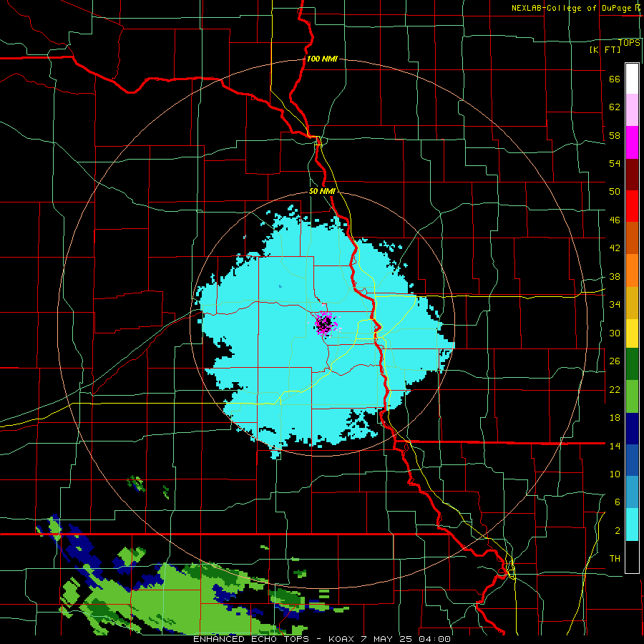Click the legend value 42

point(615,248)
